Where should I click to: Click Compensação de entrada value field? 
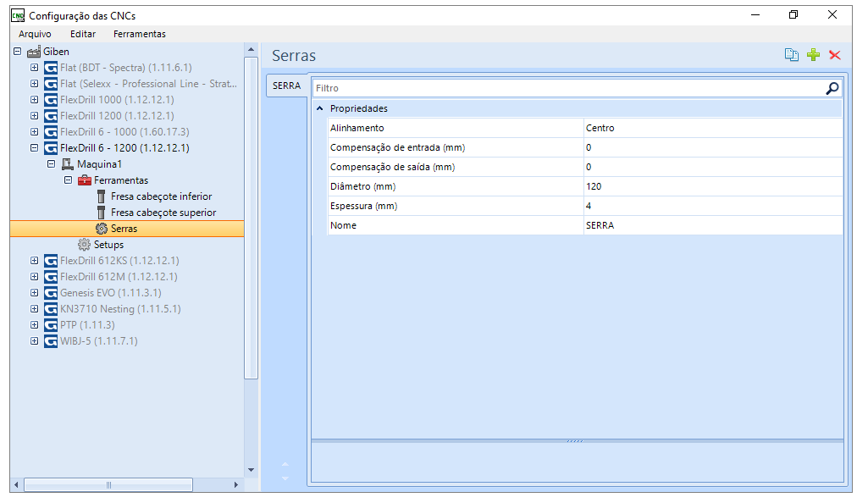pyautogui.click(x=713, y=147)
